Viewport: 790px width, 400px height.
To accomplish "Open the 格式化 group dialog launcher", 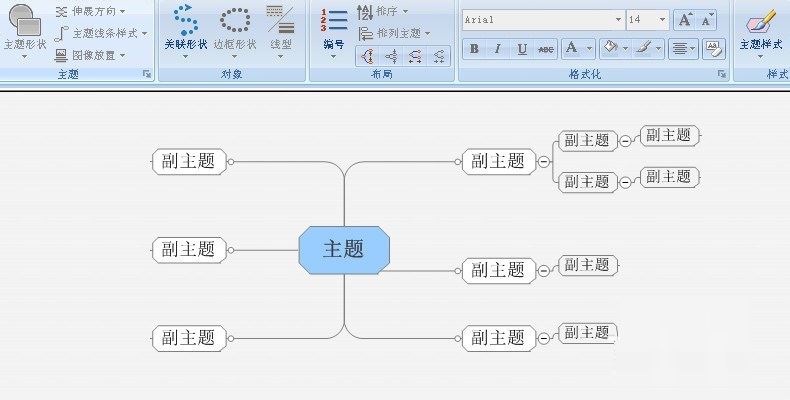I will pyautogui.click(x=722, y=74).
